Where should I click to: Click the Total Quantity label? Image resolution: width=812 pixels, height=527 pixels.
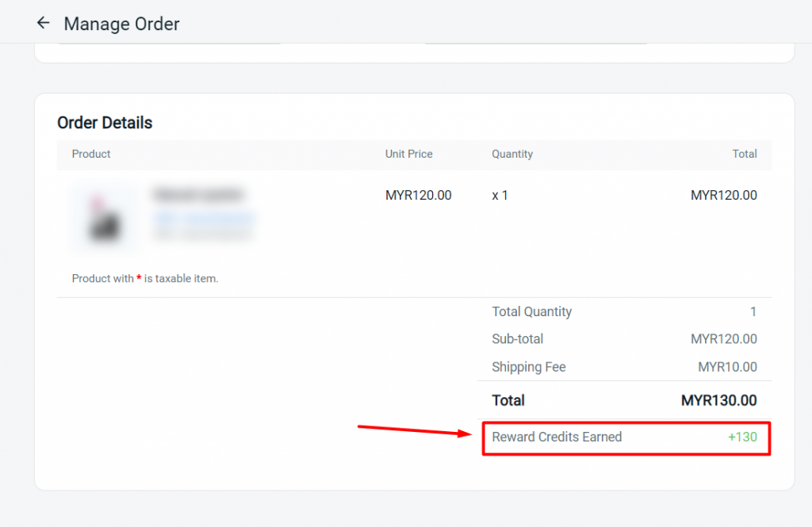[532, 311]
